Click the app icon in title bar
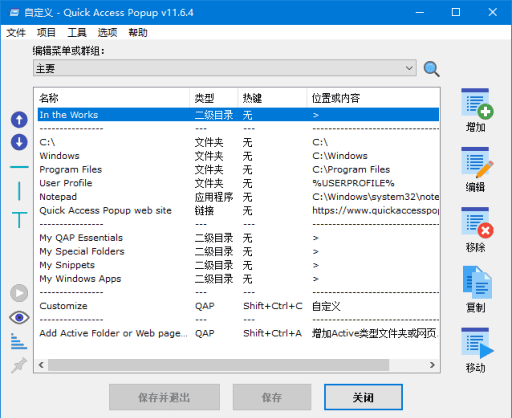512x418 pixels. [14, 13]
